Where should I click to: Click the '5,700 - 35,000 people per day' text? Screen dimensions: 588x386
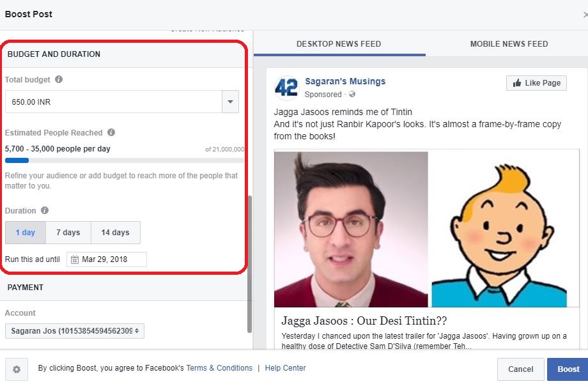(58, 148)
